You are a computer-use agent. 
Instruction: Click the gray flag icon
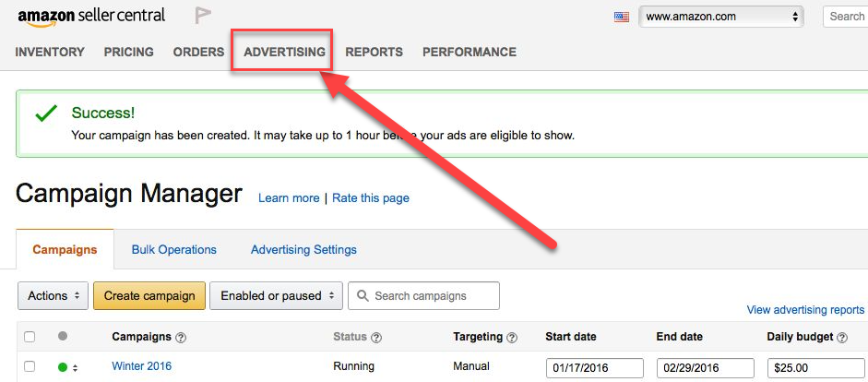pyautogui.click(x=203, y=16)
